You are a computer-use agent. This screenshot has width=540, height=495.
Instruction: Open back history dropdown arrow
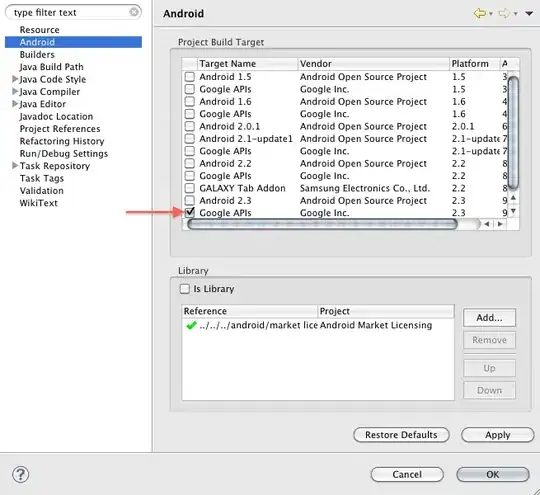491,14
